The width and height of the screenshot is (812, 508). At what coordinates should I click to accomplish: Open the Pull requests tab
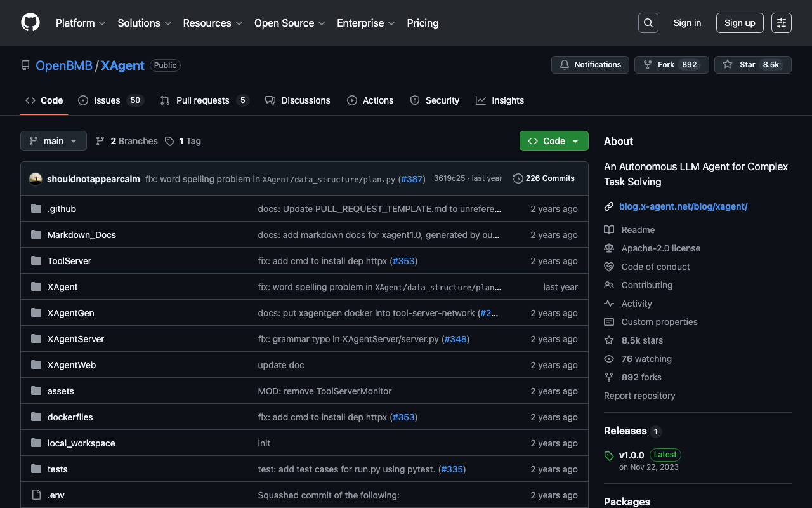coord(203,100)
